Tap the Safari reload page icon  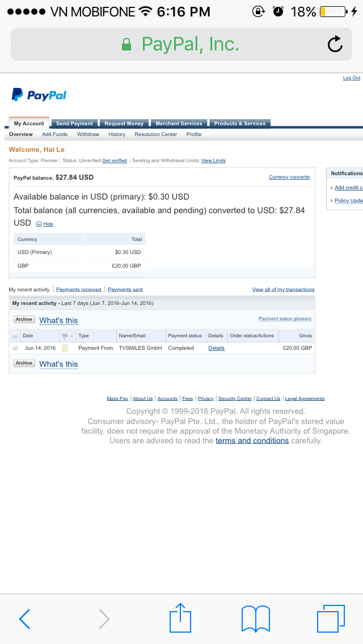(x=335, y=44)
